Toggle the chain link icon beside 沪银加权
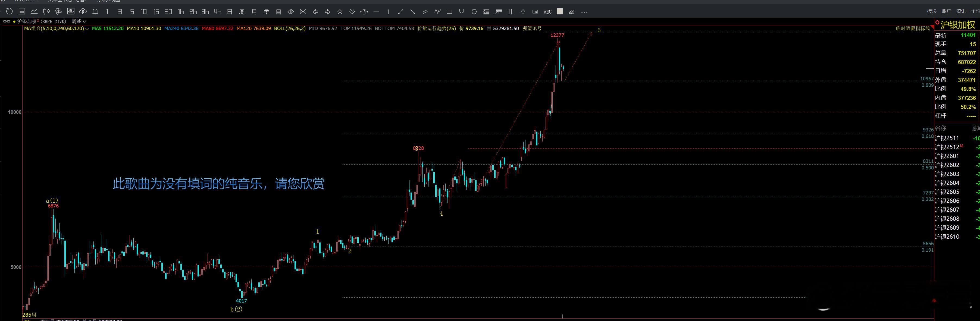 click(x=7, y=21)
